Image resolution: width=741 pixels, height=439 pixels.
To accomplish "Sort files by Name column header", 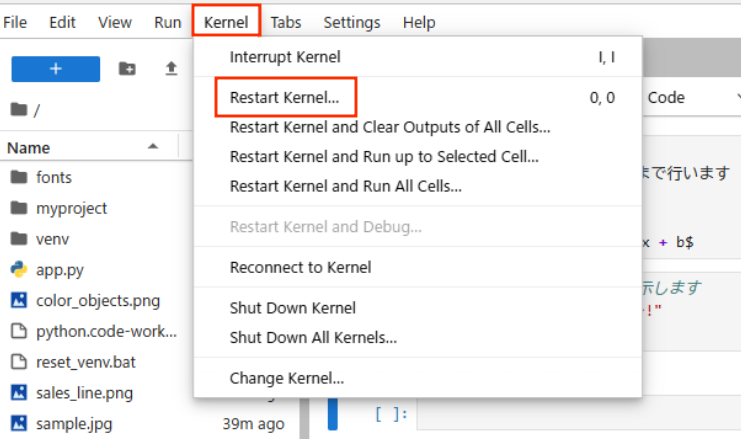I will click(30, 147).
